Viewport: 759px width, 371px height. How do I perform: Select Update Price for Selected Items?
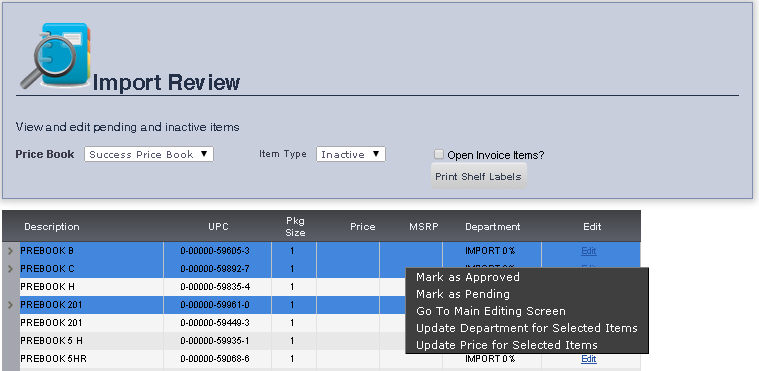507,345
